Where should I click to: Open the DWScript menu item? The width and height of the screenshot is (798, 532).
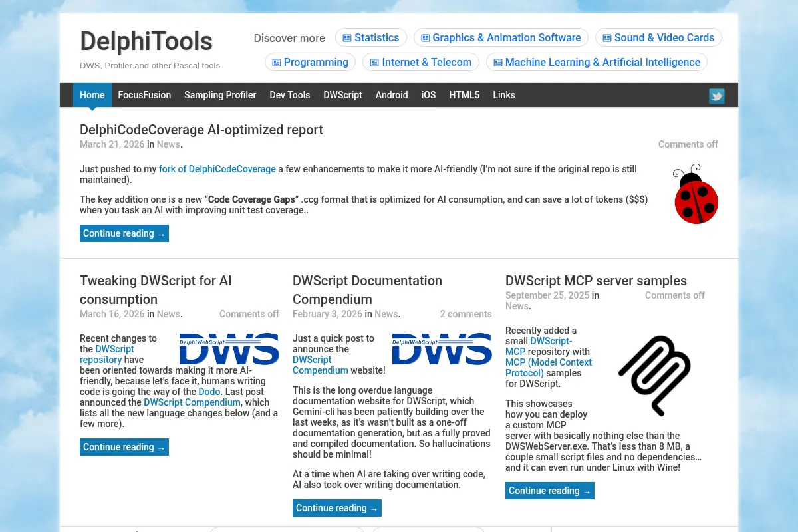(342, 95)
